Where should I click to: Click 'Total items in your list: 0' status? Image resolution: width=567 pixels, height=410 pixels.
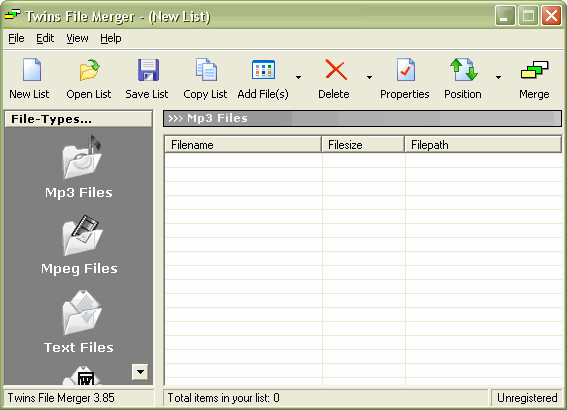223,398
